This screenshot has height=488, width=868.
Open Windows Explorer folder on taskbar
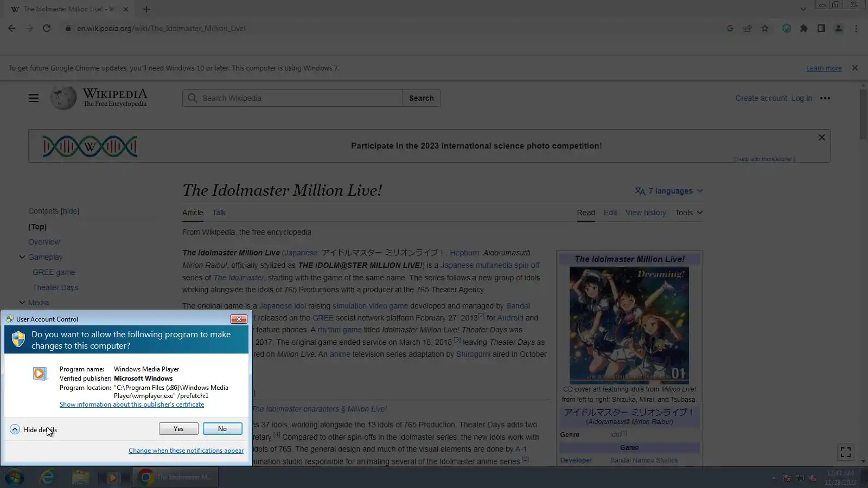pos(80,477)
